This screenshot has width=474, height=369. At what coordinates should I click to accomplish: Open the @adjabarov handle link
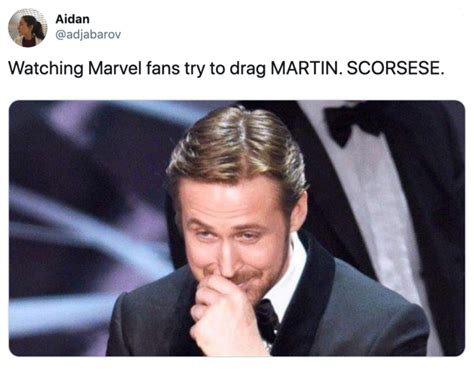(88, 34)
